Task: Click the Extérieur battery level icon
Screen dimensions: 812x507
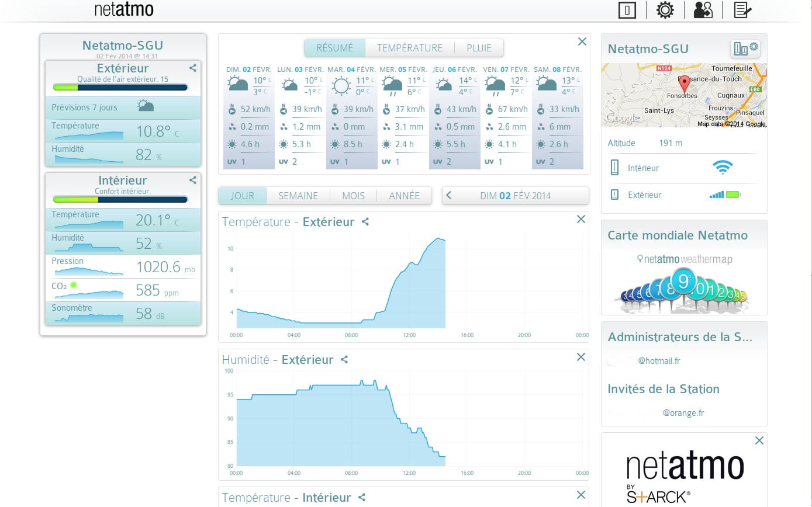Action: click(x=733, y=195)
